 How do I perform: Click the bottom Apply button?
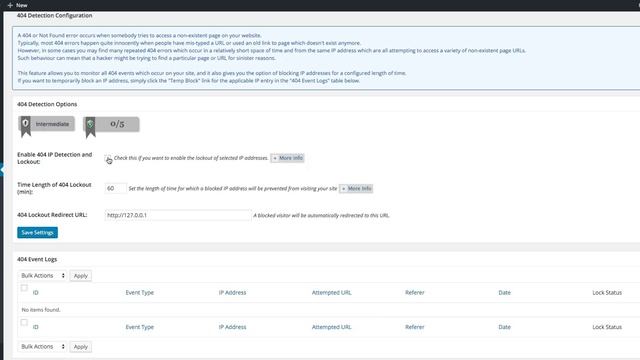click(x=80, y=347)
